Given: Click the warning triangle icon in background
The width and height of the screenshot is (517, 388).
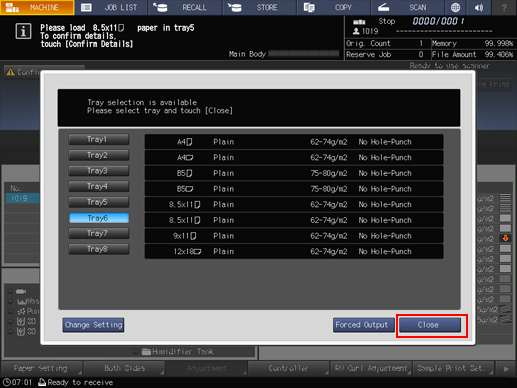Looking at the screenshot, I should click(11, 72).
